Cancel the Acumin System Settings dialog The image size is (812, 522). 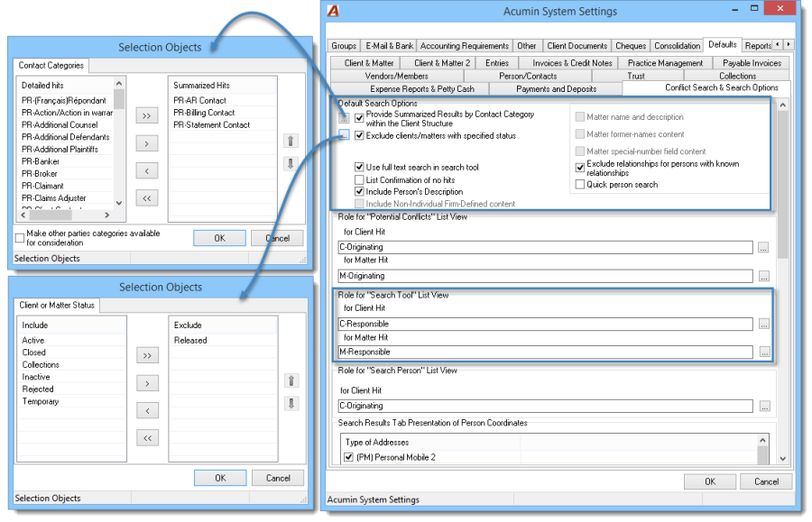[766, 481]
